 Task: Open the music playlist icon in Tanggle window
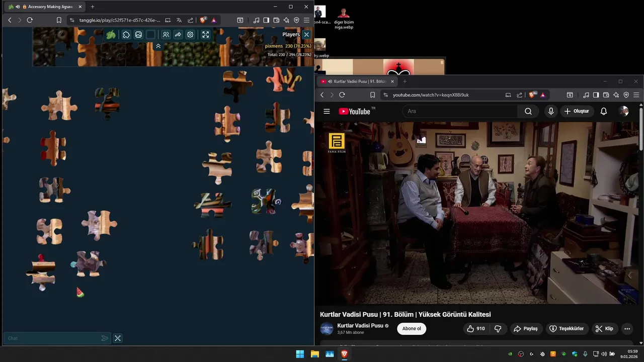point(257,20)
